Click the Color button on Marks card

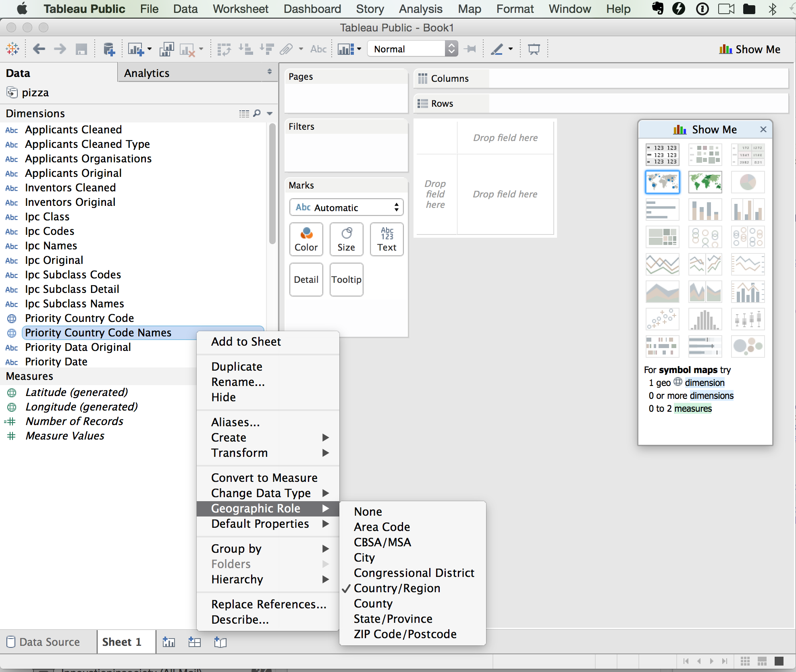[x=306, y=239]
